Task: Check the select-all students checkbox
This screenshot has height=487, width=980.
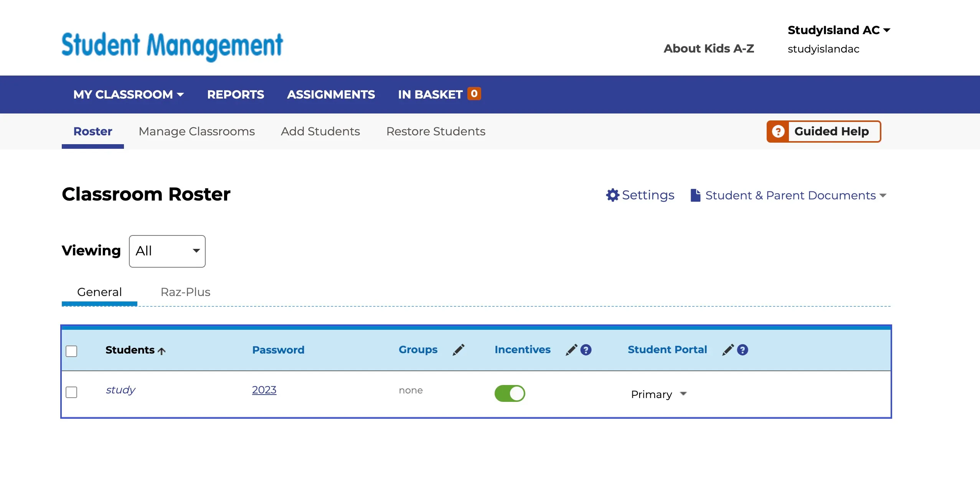Action: tap(71, 351)
